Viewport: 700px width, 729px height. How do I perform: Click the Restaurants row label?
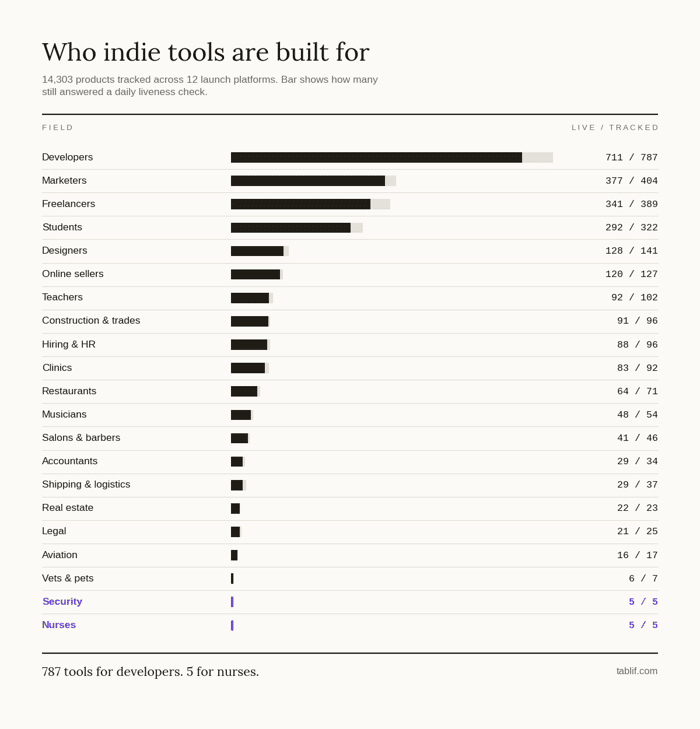[69, 391]
